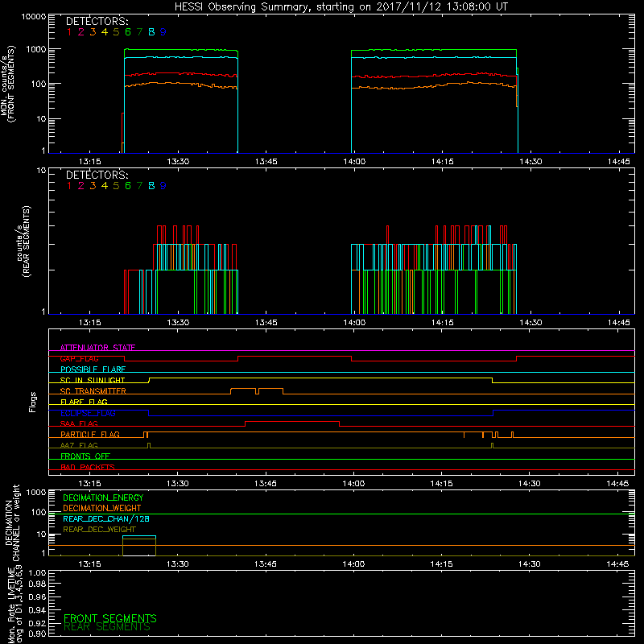Screen dimensions: 644x644
Task: Click the 13:30 tick under the front segments plot
Action: (x=178, y=162)
